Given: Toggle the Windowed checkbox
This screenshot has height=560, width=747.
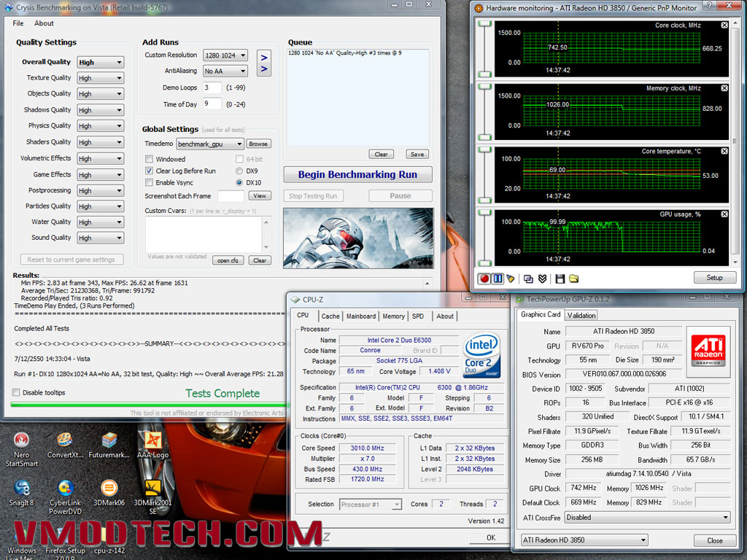Looking at the screenshot, I should click(149, 159).
